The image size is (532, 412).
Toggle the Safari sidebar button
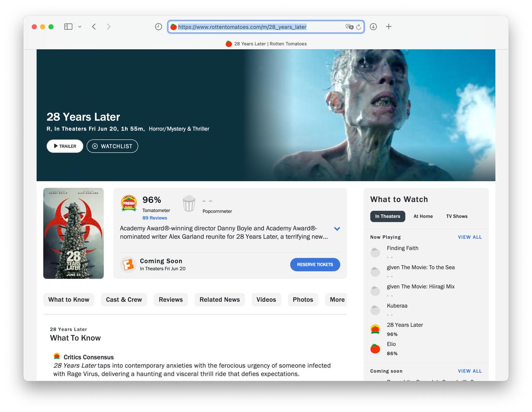(68, 27)
